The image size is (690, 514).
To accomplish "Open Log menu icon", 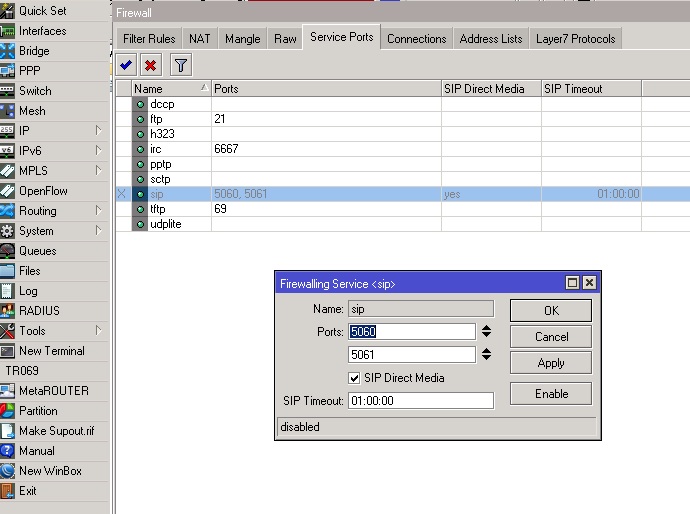I will tap(7, 291).
